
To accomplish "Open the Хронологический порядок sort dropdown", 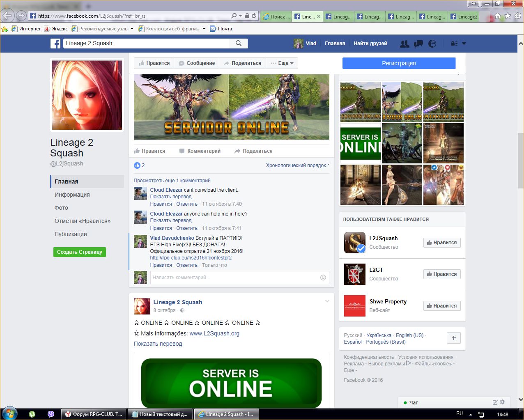I will [x=297, y=165].
